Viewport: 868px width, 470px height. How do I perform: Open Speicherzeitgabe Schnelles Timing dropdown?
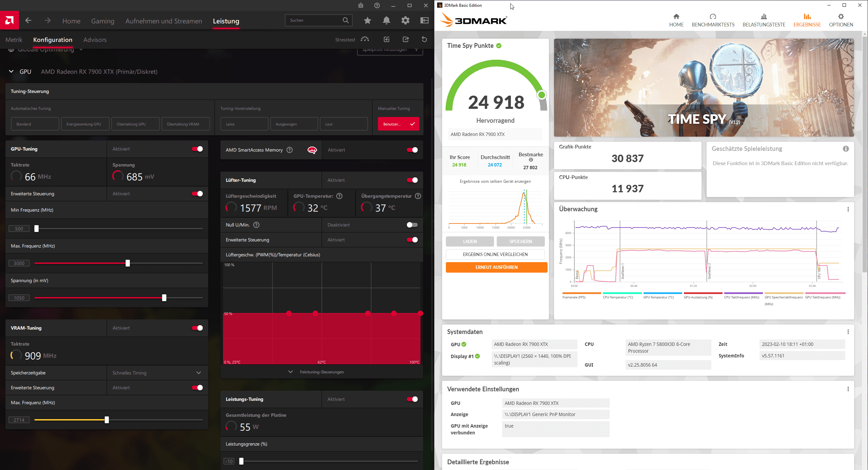click(x=158, y=373)
